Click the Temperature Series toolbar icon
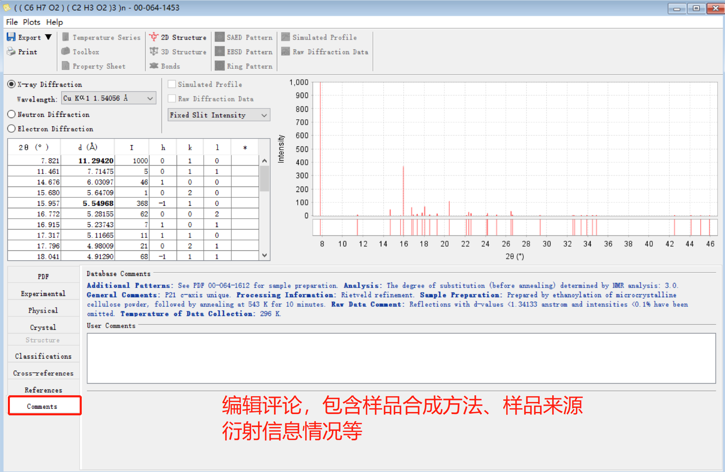 [67, 38]
